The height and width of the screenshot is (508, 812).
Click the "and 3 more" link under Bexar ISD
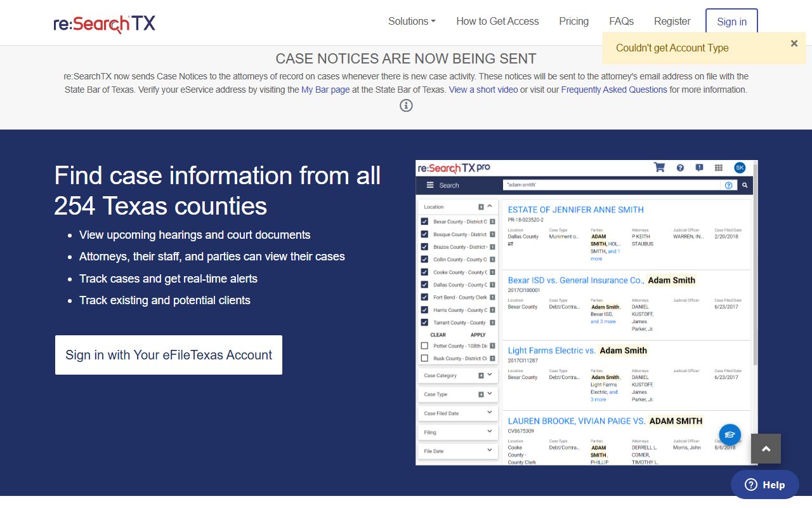(603, 321)
